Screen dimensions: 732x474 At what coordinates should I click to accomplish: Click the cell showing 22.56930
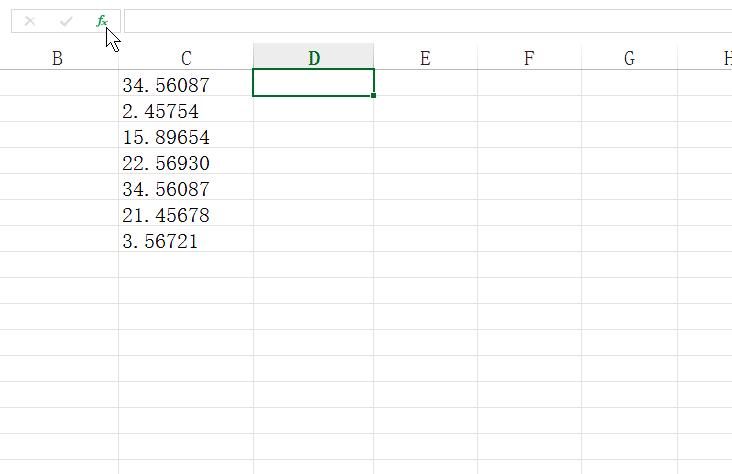(186, 163)
